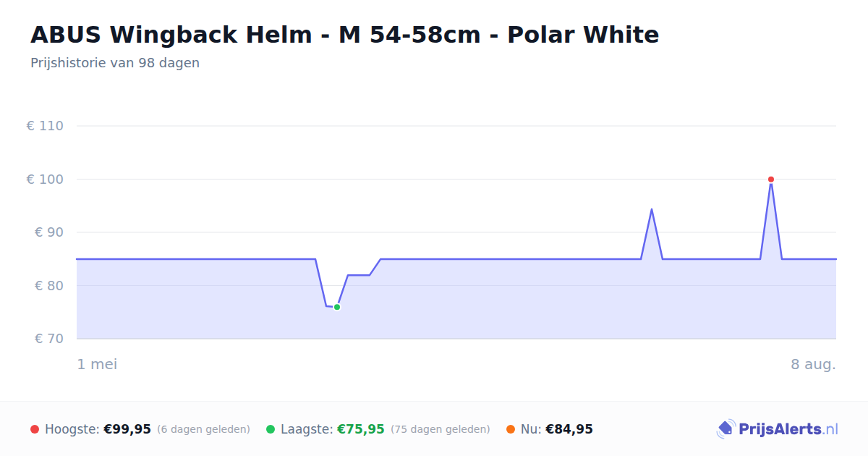Click the 8 aug. end date label
The height and width of the screenshot is (456, 868).
[x=813, y=364]
